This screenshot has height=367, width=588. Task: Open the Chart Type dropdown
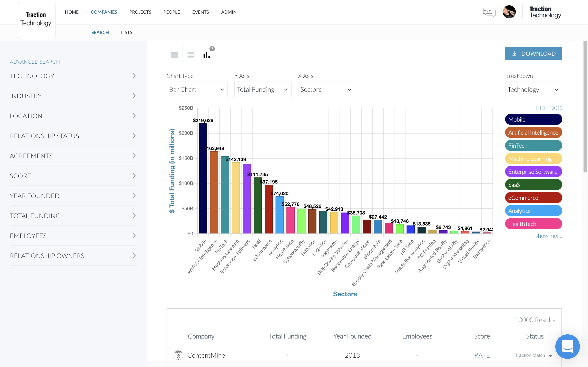pyautogui.click(x=197, y=89)
